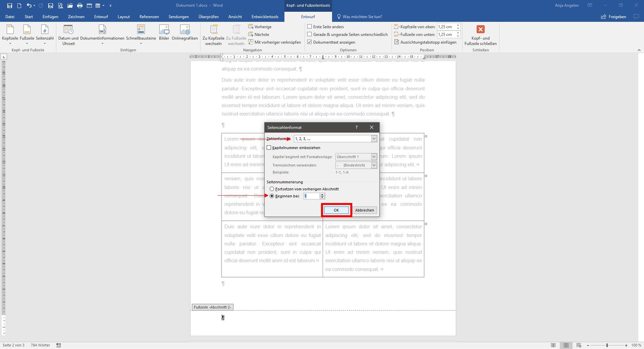Save document via the quick access floppy icon
Screen dimensions: 644x349
point(10,5)
